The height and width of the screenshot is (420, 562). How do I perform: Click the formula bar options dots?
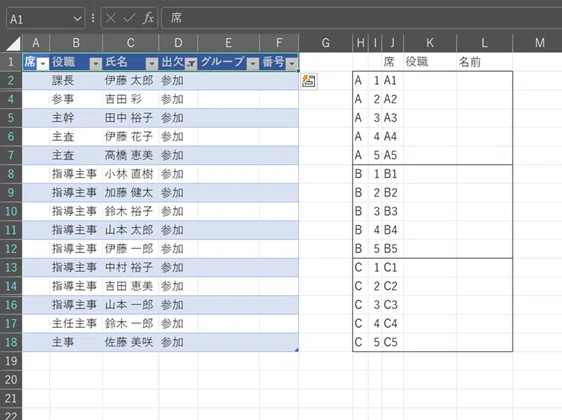click(93, 18)
